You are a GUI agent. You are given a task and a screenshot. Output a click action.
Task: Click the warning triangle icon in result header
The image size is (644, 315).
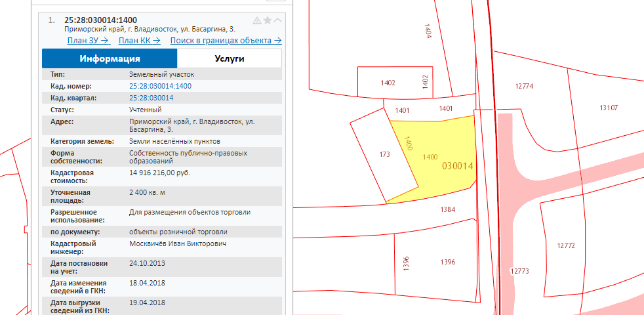tap(257, 20)
